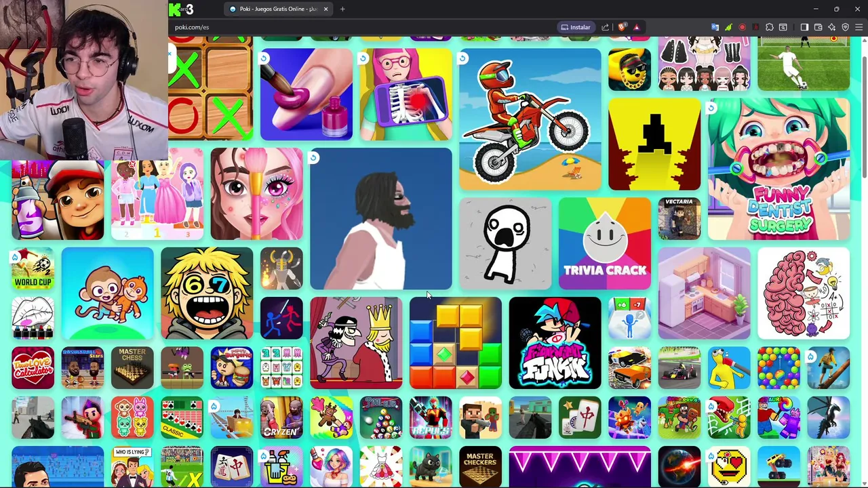Image resolution: width=868 pixels, height=488 pixels.
Task: Open the bearded man video game tile
Action: [x=380, y=219]
